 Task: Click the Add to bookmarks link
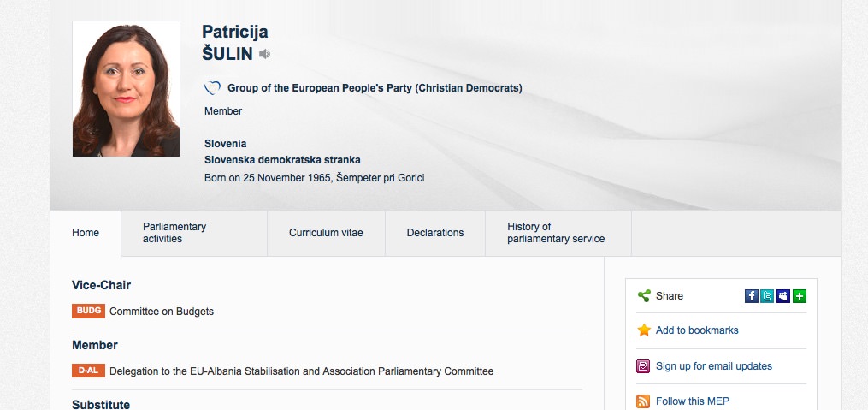[x=697, y=330]
